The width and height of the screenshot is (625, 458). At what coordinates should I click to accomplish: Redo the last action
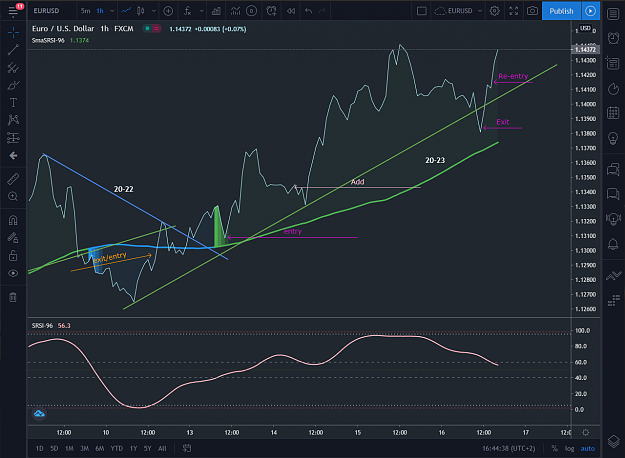(x=322, y=11)
